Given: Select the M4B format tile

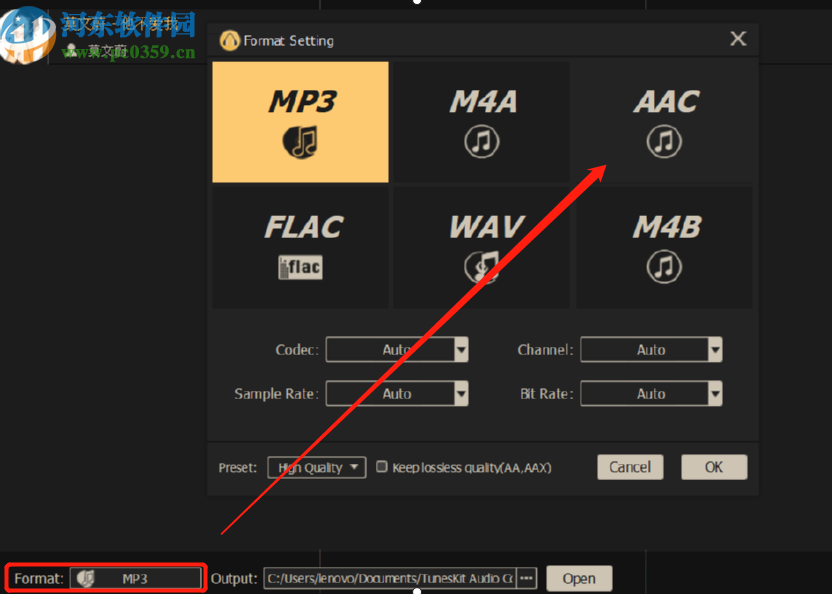Looking at the screenshot, I should click(x=664, y=247).
